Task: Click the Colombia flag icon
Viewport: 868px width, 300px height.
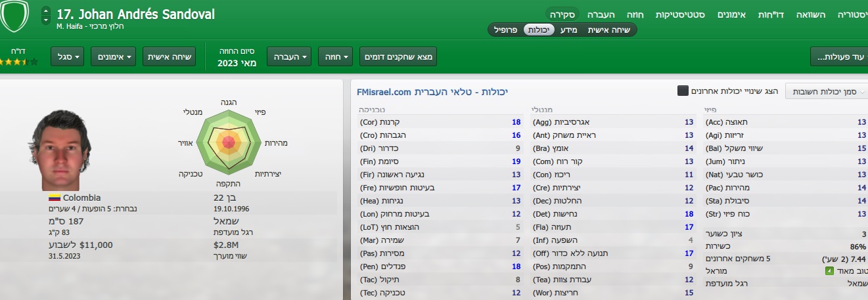Action: [54, 198]
